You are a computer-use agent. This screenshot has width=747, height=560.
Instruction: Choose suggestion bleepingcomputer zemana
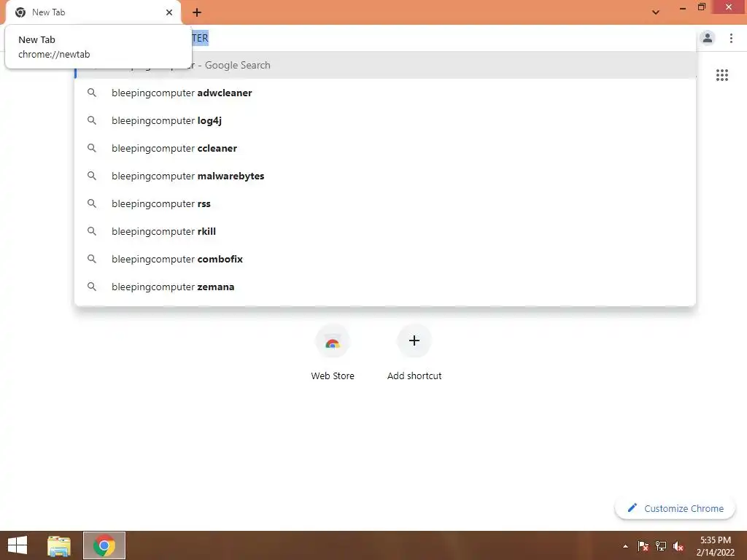pos(385,286)
